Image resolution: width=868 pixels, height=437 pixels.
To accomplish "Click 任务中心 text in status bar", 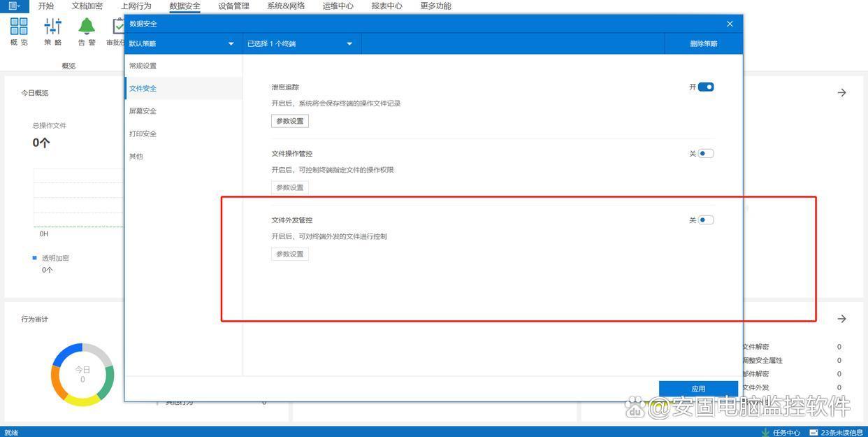I will 786,433.
